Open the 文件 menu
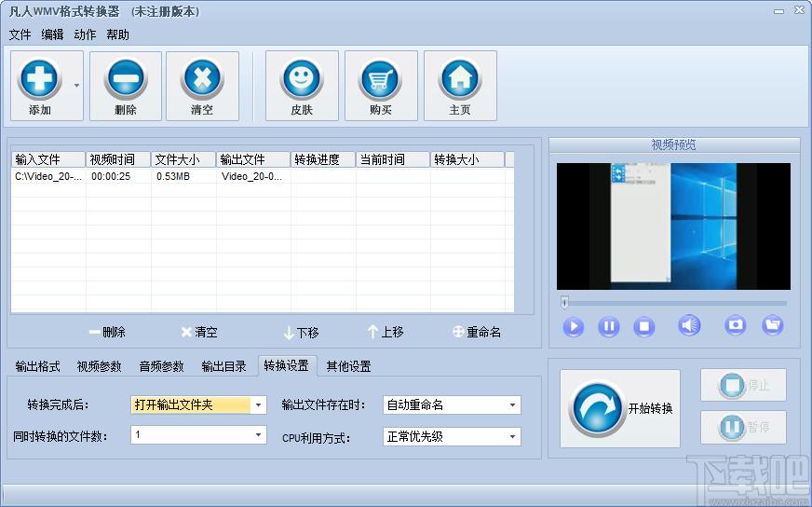This screenshot has height=507, width=812. tap(20, 34)
